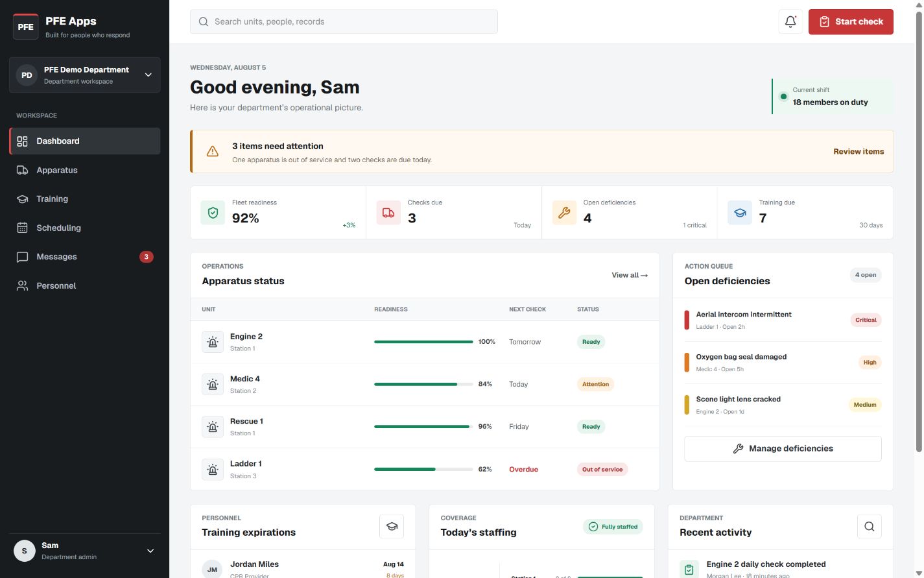Click the Messages unread badge showing 3
The width and height of the screenshot is (924, 578).
(147, 257)
